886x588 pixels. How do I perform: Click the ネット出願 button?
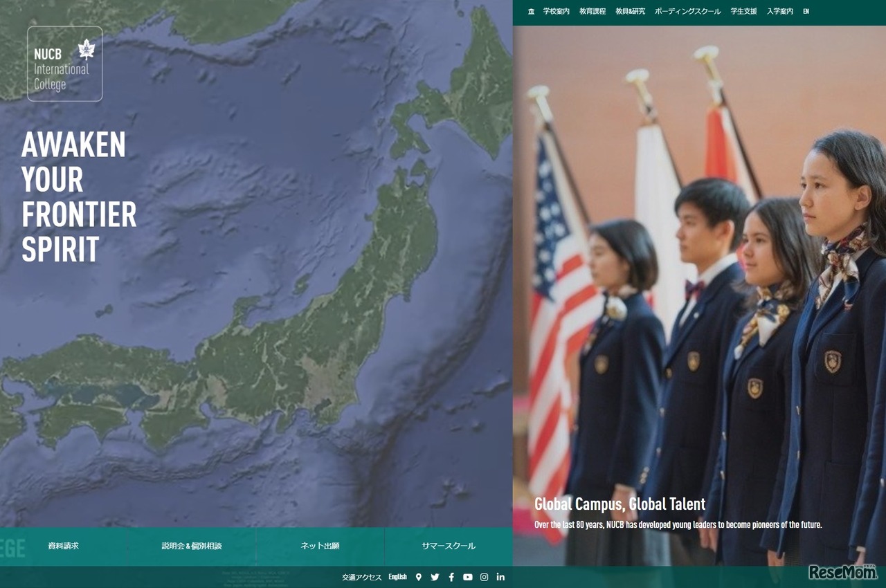[320, 546]
